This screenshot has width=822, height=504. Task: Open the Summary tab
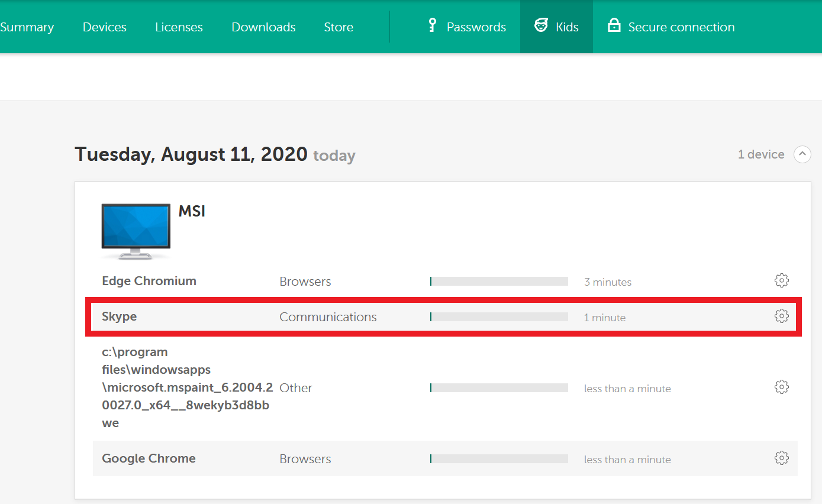[x=27, y=27]
